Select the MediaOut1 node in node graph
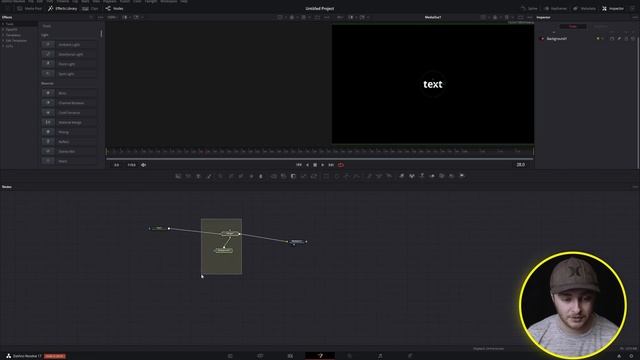 [297, 242]
